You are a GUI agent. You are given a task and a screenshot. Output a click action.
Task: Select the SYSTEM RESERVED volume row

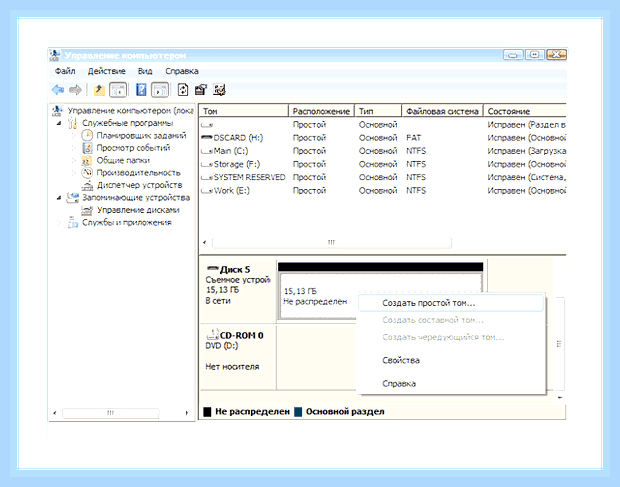pos(383,177)
